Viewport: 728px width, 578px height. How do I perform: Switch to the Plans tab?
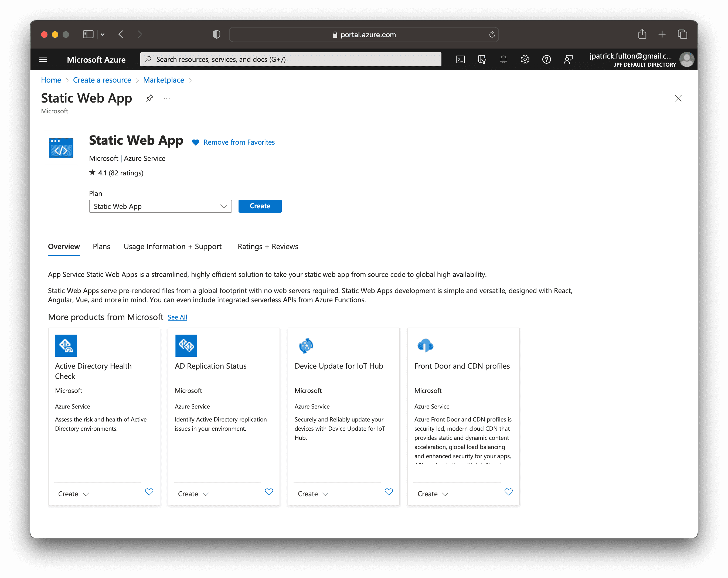(101, 246)
